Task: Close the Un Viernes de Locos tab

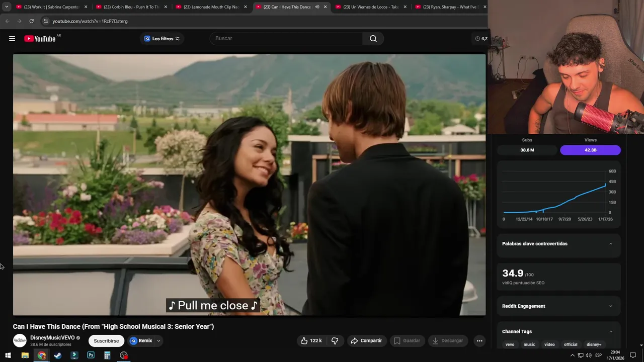Action: (x=405, y=7)
